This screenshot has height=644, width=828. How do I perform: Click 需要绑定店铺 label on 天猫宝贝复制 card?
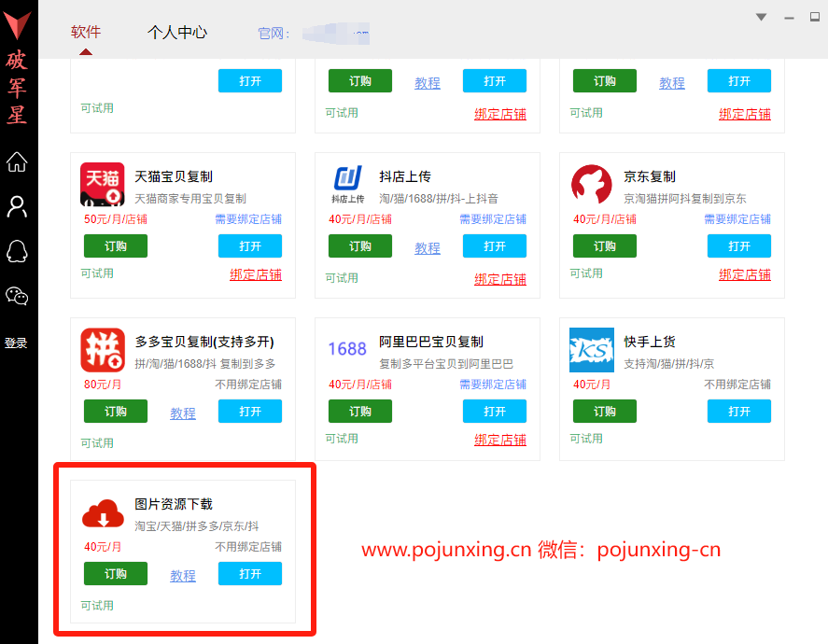point(248,219)
